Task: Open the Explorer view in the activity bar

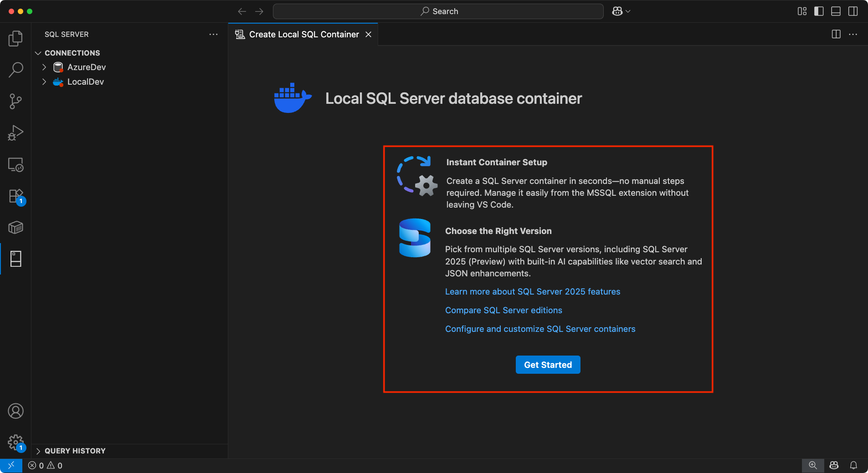Action: point(15,39)
